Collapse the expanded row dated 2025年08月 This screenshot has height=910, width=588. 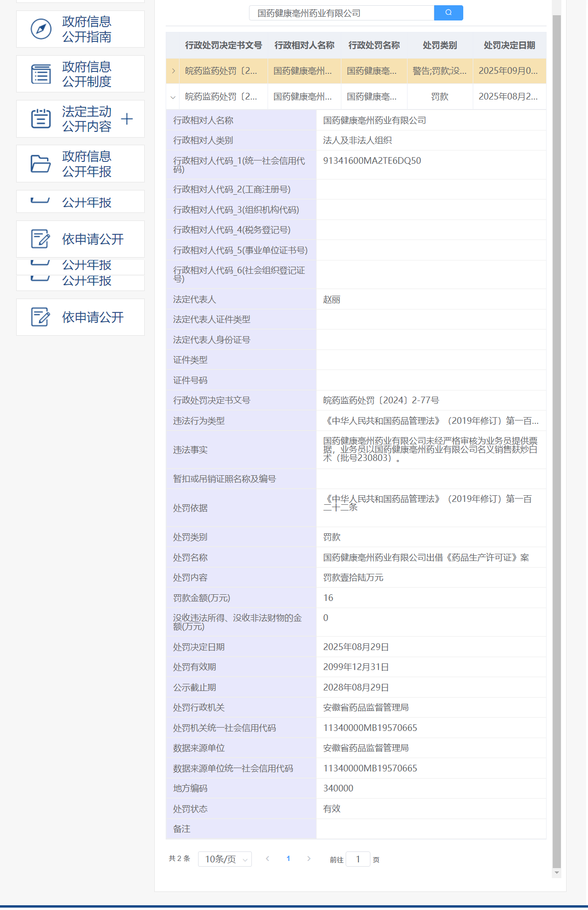[173, 97]
